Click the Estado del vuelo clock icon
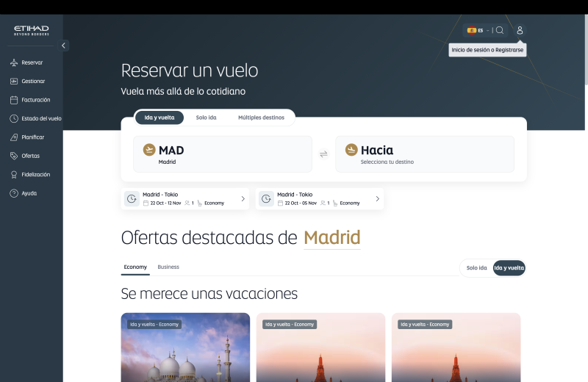This screenshot has height=382, width=588. click(14, 118)
